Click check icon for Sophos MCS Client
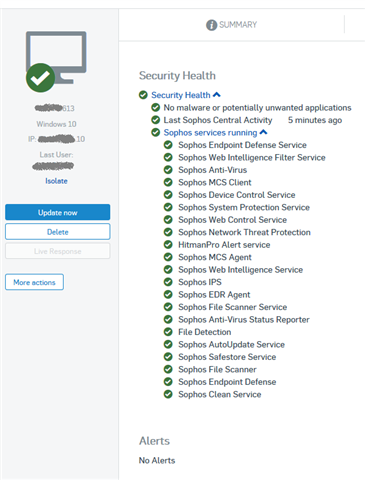The image size is (365, 480). pyautogui.click(x=168, y=182)
